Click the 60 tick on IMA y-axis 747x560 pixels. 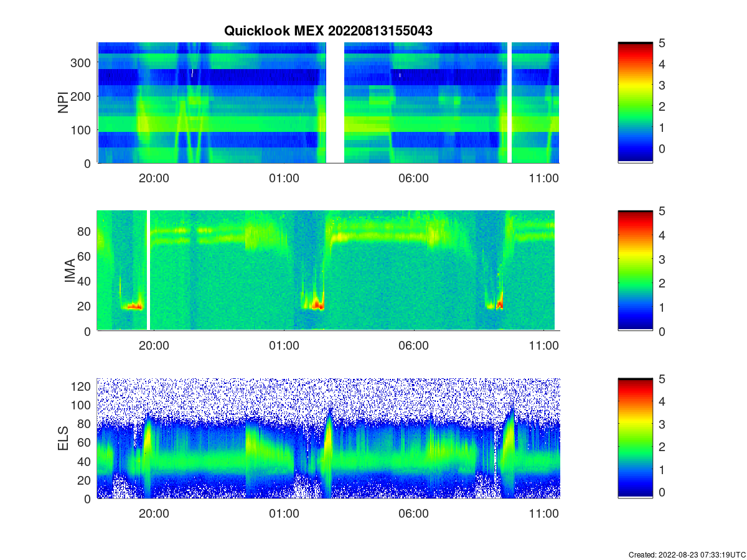(x=85, y=256)
